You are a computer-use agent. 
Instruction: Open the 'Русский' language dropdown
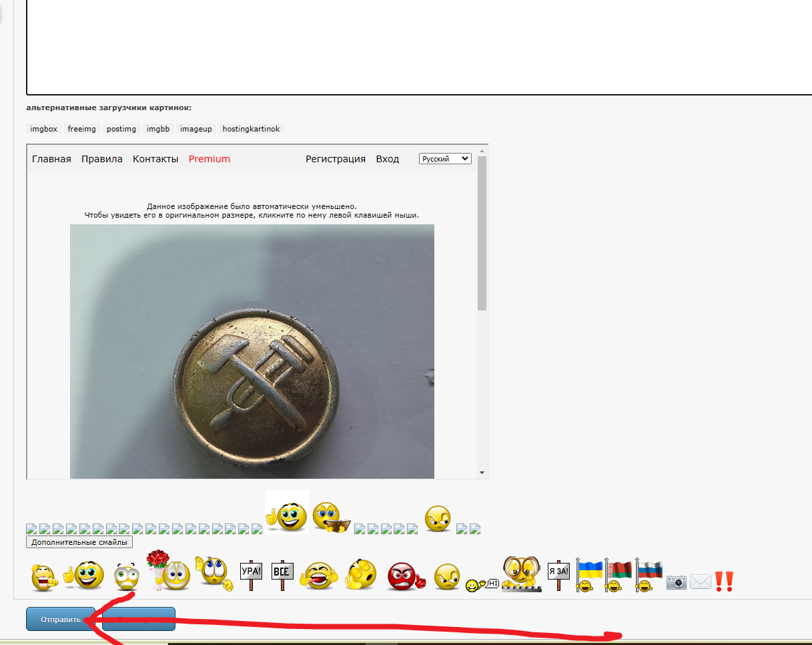coord(445,159)
